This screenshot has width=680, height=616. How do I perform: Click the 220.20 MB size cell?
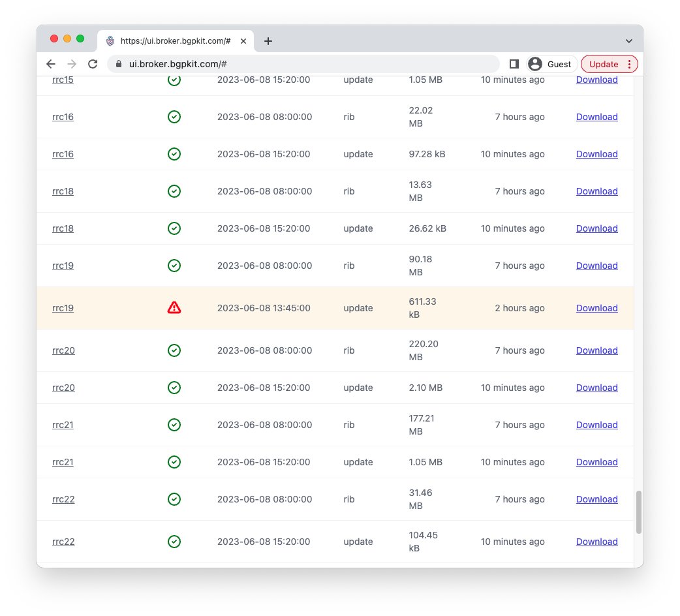(x=424, y=350)
